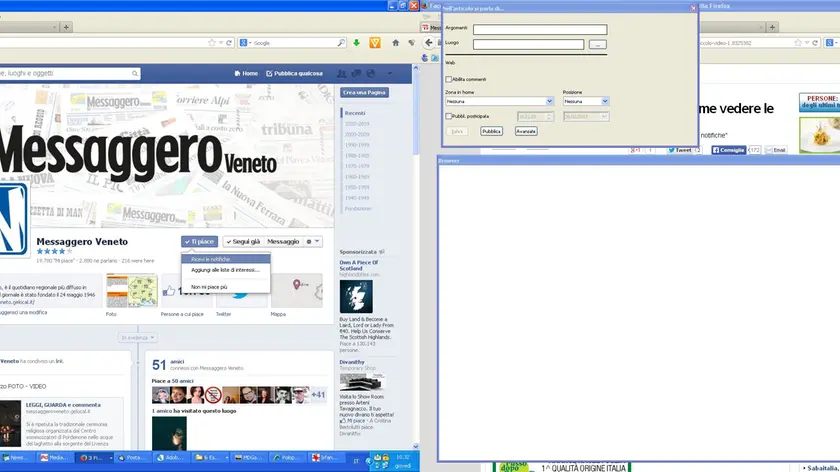
Task: Click the Facebook search magnifier icon
Action: click(x=135, y=73)
